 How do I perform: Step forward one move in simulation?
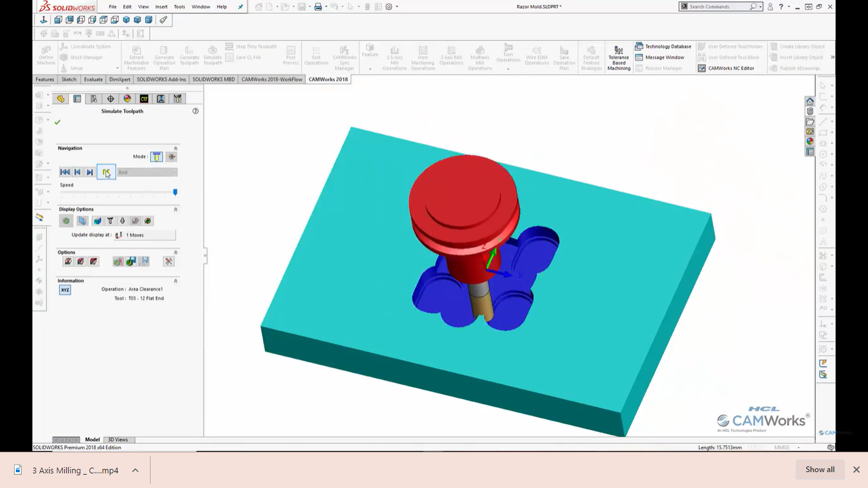pyautogui.click(x=90, y=172)
